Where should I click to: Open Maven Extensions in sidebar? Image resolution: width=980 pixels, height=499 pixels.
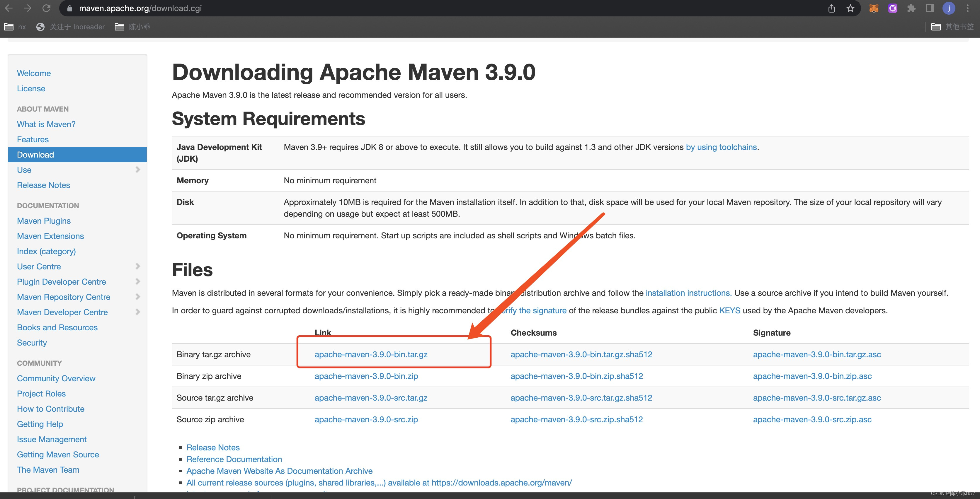tap(50, 236)
